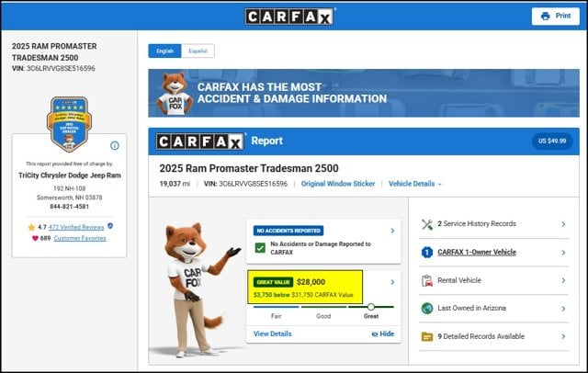Click the info icon on dealer card
This screenshot has width=588, height=373.
click(115, 145)
